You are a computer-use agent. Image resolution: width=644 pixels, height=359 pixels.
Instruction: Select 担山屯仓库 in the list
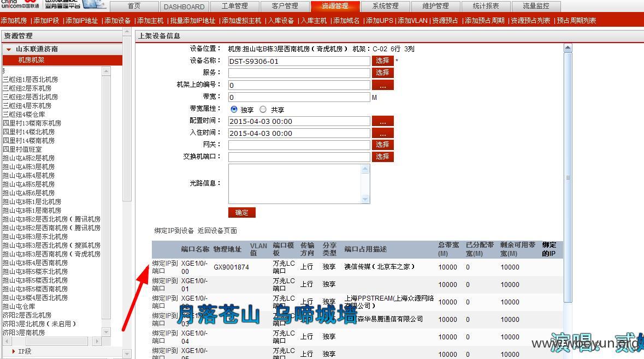(19, 307)
